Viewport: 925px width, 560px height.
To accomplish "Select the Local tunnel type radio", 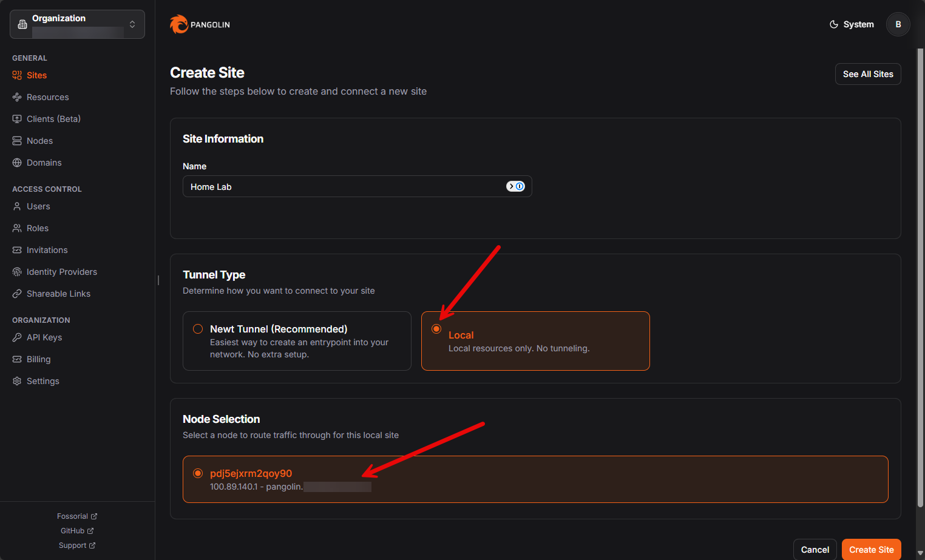I will click(436, 329).
